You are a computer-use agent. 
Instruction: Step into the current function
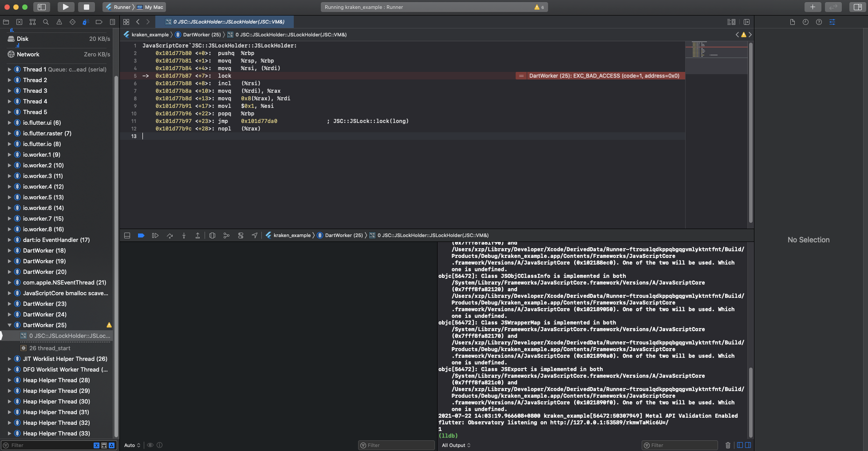pos(184,235)
